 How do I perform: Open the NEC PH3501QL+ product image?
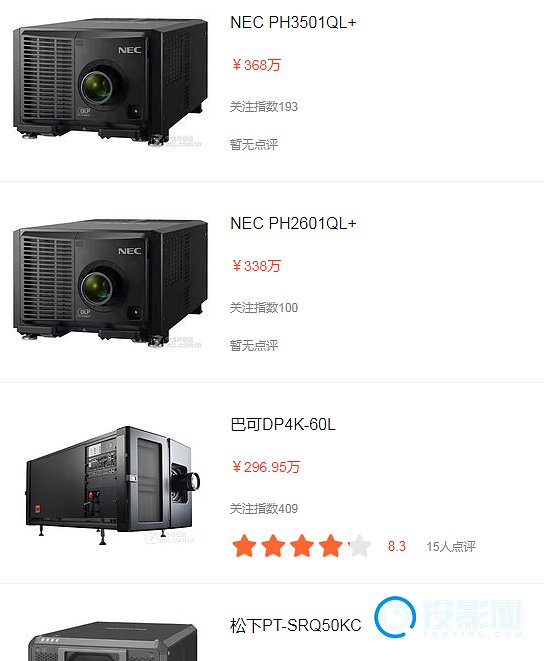110,82
